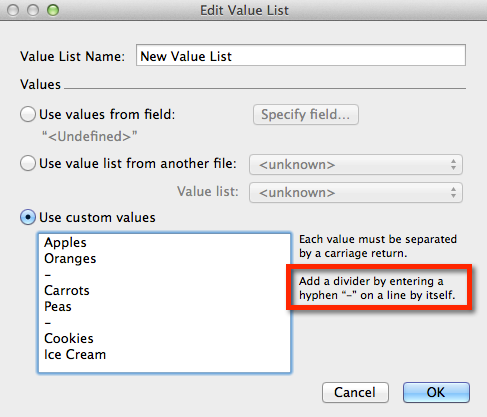
Task: Open the Value list unknown dropdown
Action: [x=356, y=192]
